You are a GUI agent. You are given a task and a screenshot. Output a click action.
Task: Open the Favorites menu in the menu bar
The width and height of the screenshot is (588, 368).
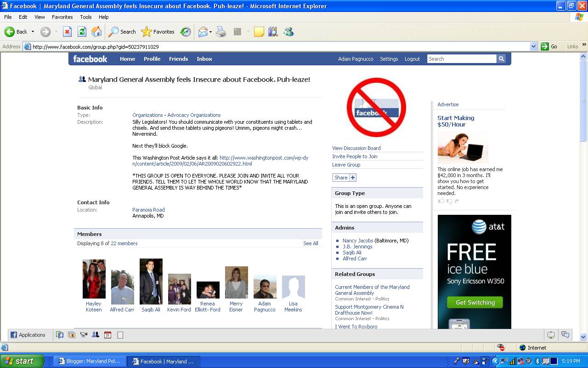pos(62,17)
